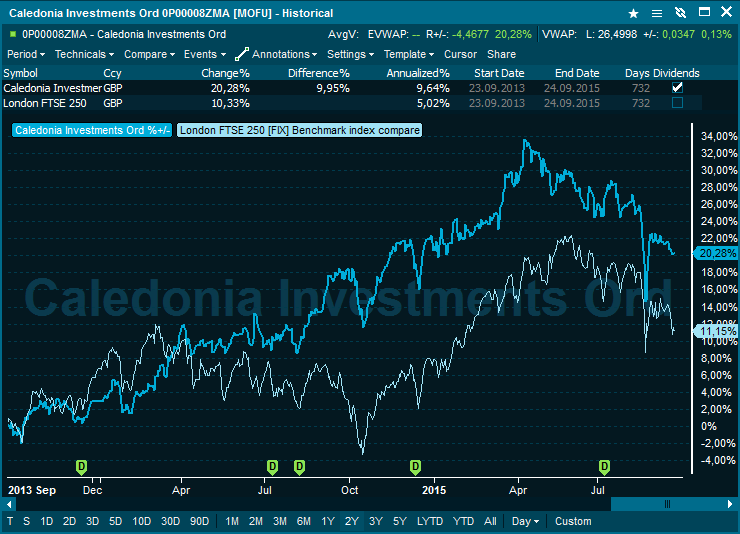740x534 pixels.
Task: Check Dividends for London FTSE 250 row
Action: (x=677, y=103)
